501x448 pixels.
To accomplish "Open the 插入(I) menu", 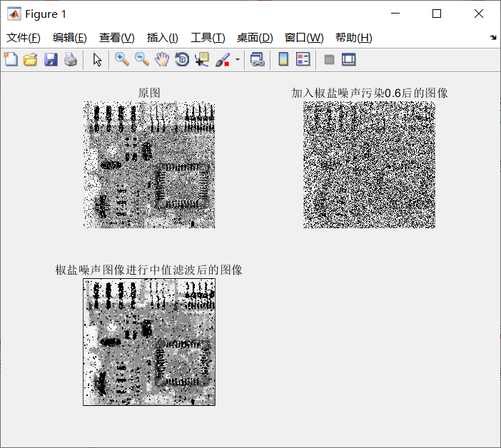I will click(x=162, y=38).
